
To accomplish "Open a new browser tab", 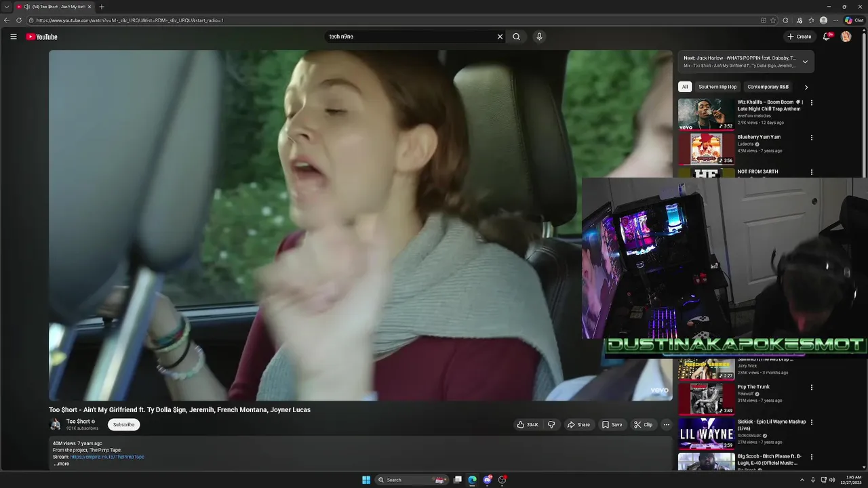I will click(x=102, y=7).
